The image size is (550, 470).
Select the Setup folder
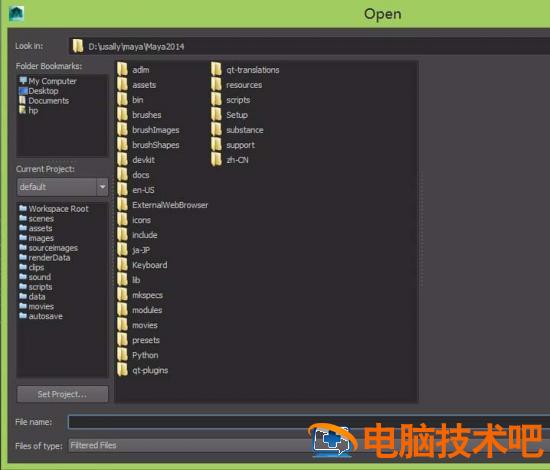coord(230,115)
